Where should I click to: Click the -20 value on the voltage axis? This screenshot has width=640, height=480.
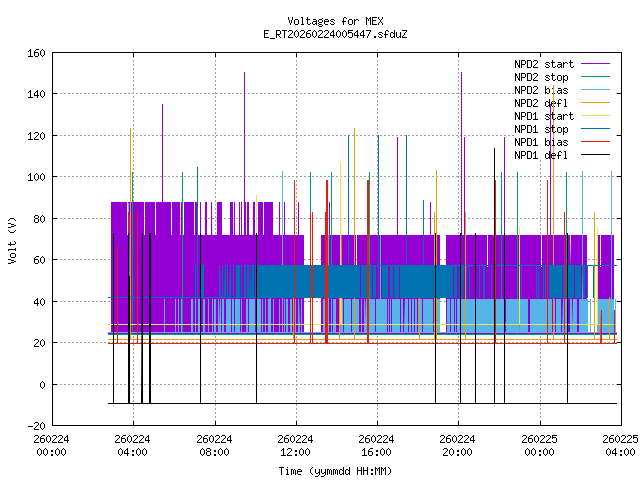click(34, 426)
